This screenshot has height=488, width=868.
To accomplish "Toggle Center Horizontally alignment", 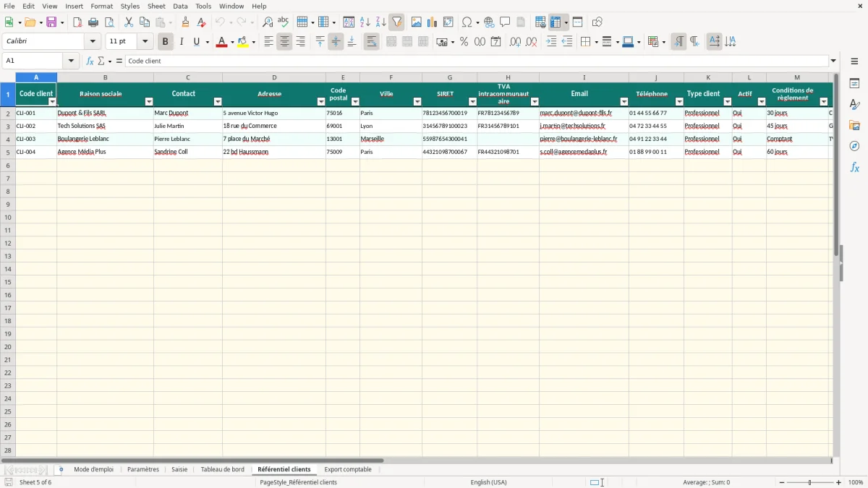I will (x=284, y=42).
